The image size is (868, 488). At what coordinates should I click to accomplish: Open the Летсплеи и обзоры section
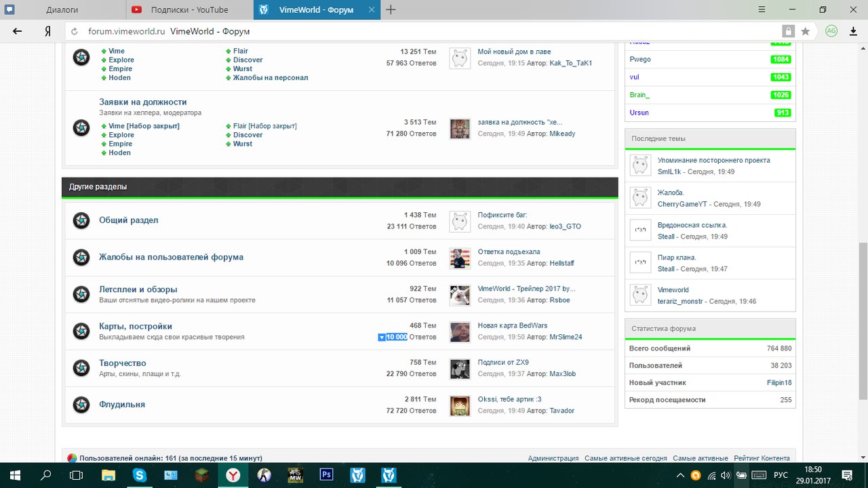(138, 289)
